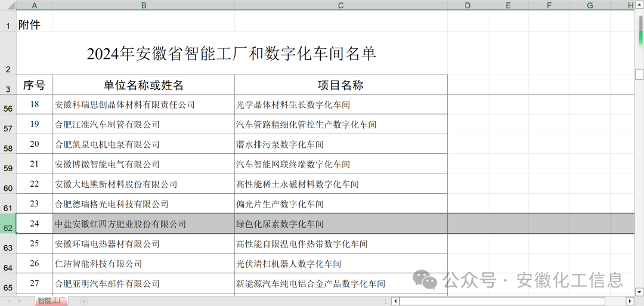Add a new sheet with plus icon

pyautogui.click(x=84, y=301)
